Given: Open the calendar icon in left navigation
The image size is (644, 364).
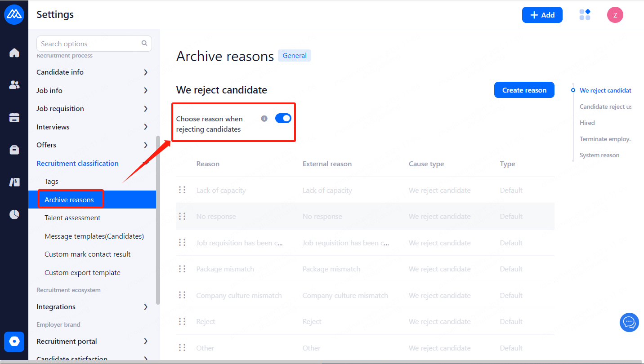Looking at the screenshot, I should 14,118.
